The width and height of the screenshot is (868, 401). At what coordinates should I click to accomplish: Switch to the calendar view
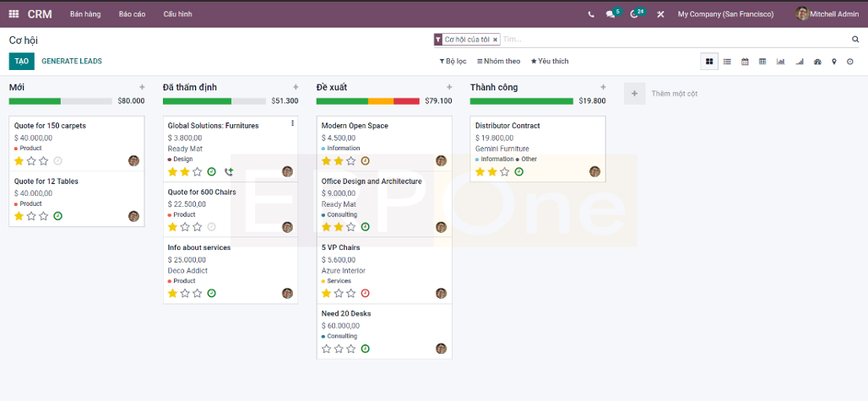[x=745, y=62]
